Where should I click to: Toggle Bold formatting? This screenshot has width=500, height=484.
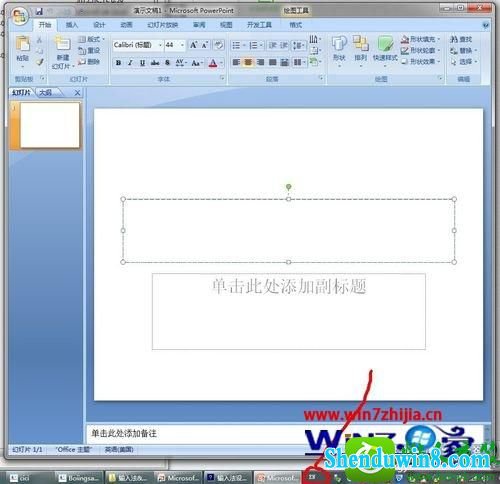118,63
